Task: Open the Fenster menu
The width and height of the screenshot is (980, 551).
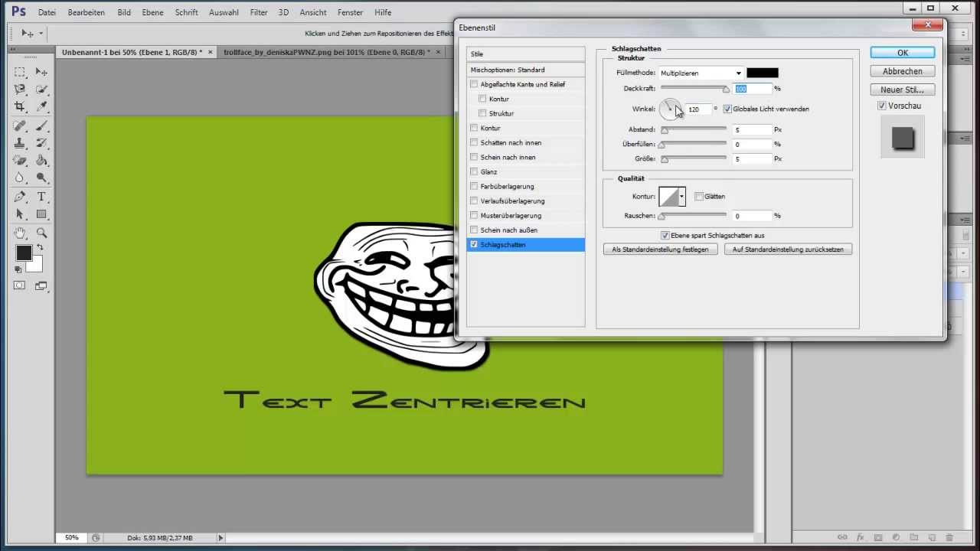Action: (x=351, y=12)
